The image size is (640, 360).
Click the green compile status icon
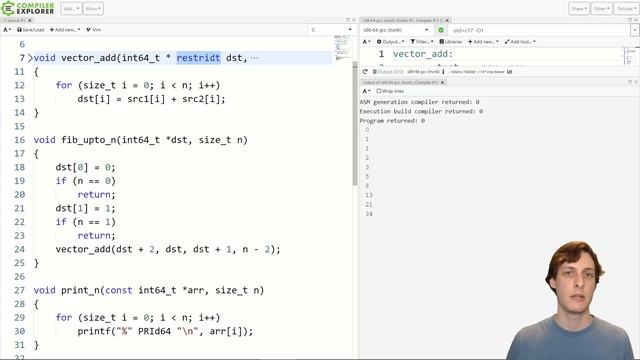click(441, 30)
